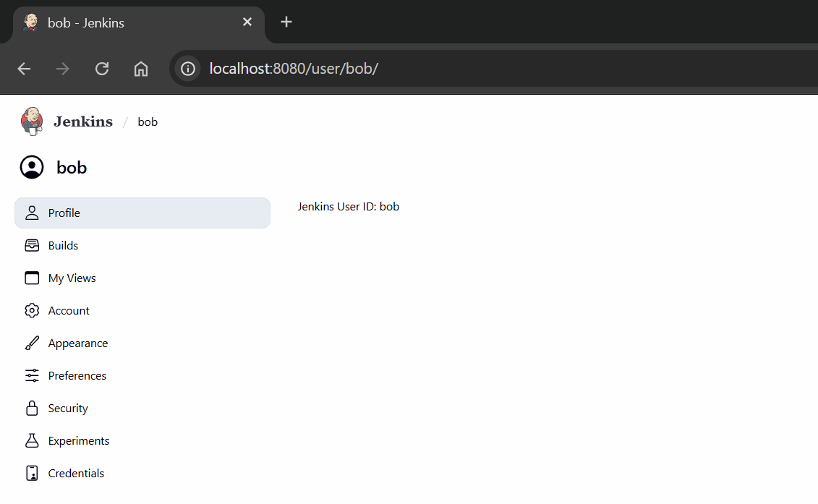The height and width of the screenshot is (504, 818).
Task: Click the Security padlock icon
Action: coord(32,408)
